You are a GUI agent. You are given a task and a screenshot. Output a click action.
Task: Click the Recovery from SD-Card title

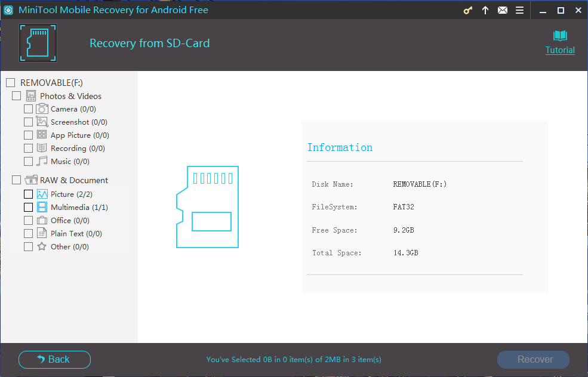[150, 43]
